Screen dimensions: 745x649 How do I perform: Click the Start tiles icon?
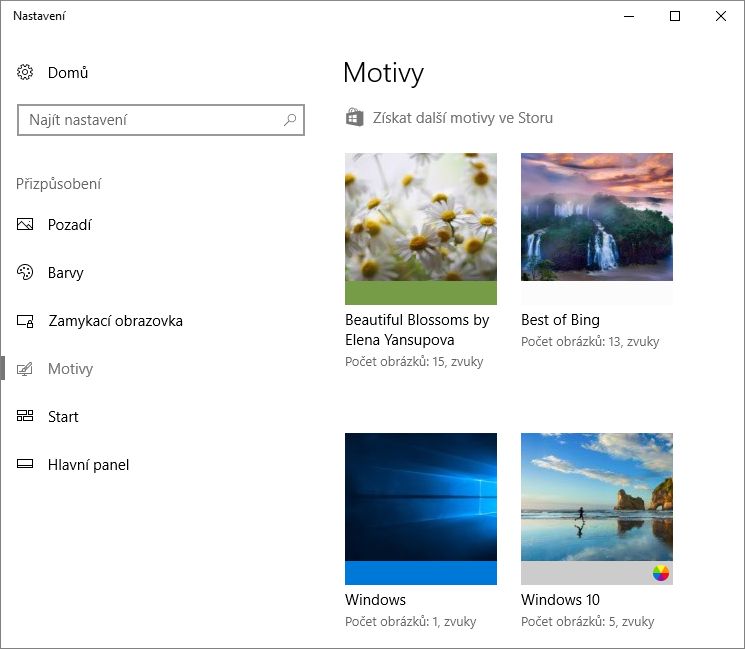[x=25, y=416]
